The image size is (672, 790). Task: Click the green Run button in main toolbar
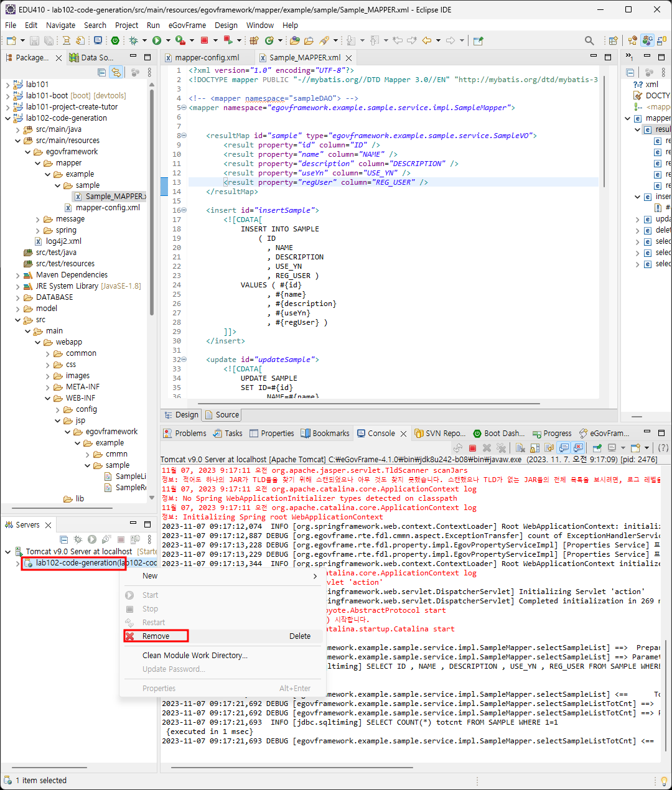[157, 40]
